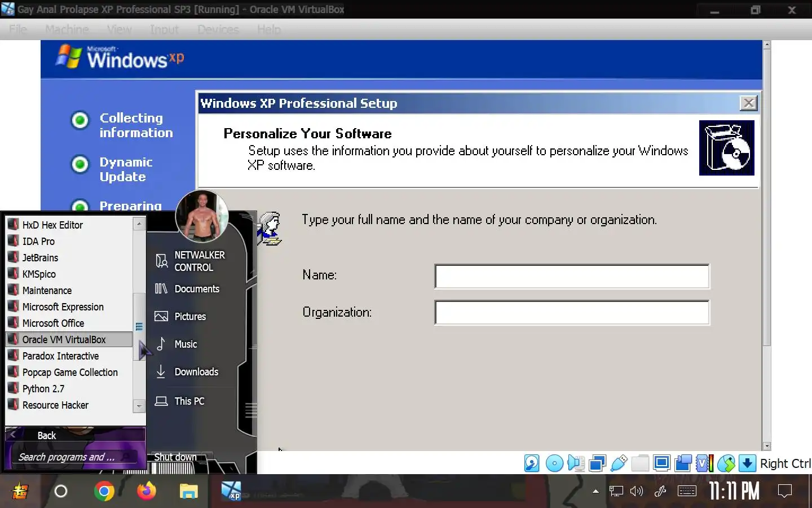
Task: Open File Explorer from the taskbar
Action: tap(189, 492)
